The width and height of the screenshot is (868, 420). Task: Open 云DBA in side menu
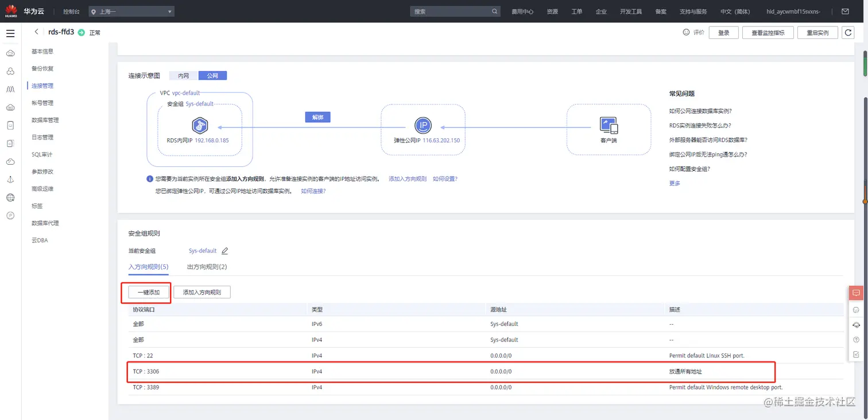[x=40, y=240]
